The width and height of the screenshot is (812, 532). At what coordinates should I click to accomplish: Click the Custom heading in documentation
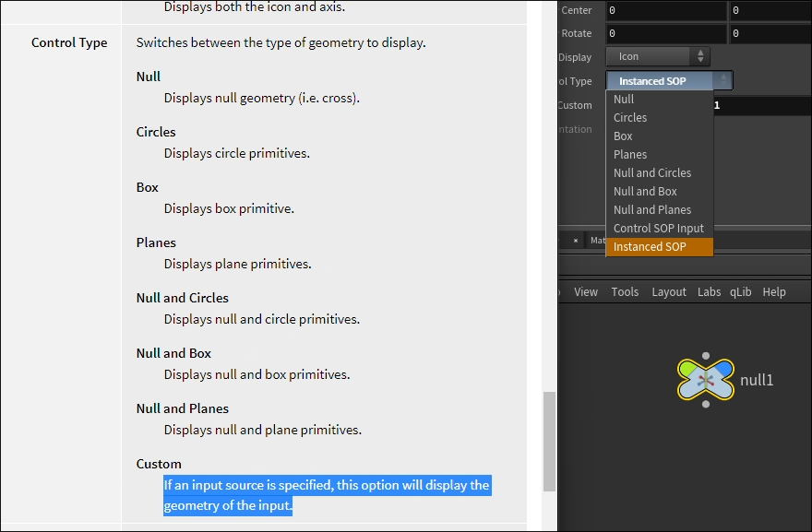coord(159,464)
